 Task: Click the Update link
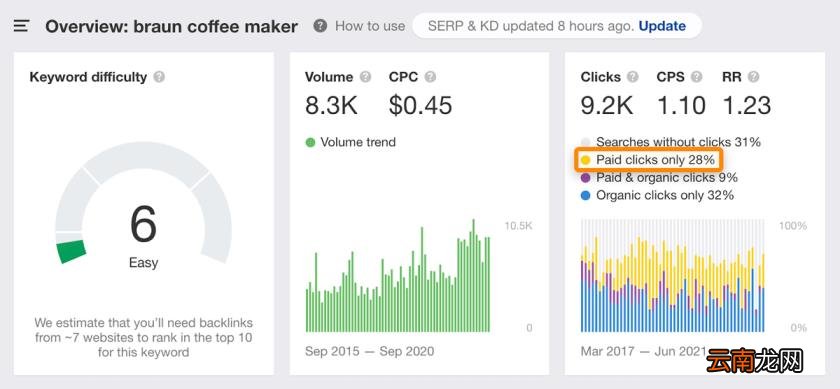662,26
